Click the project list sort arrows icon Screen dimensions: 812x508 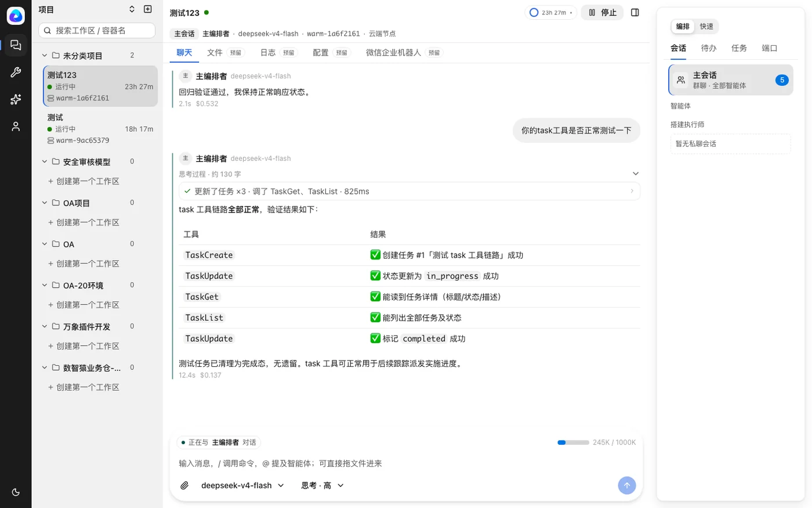132,9
